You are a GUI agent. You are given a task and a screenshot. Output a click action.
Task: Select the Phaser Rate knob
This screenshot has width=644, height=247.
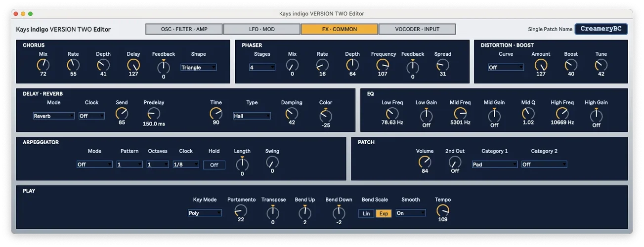click(322, 65)
